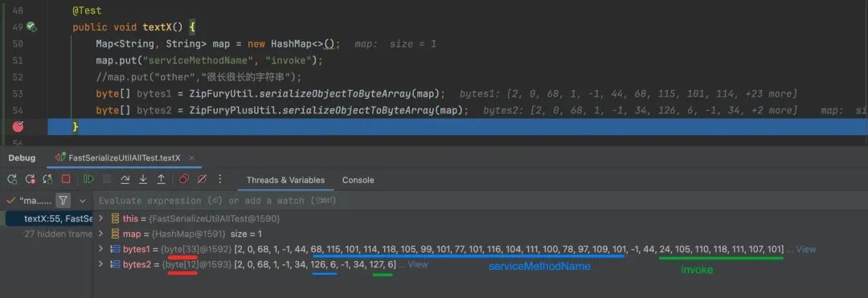Click the Rerun test icon

(12, 179)
